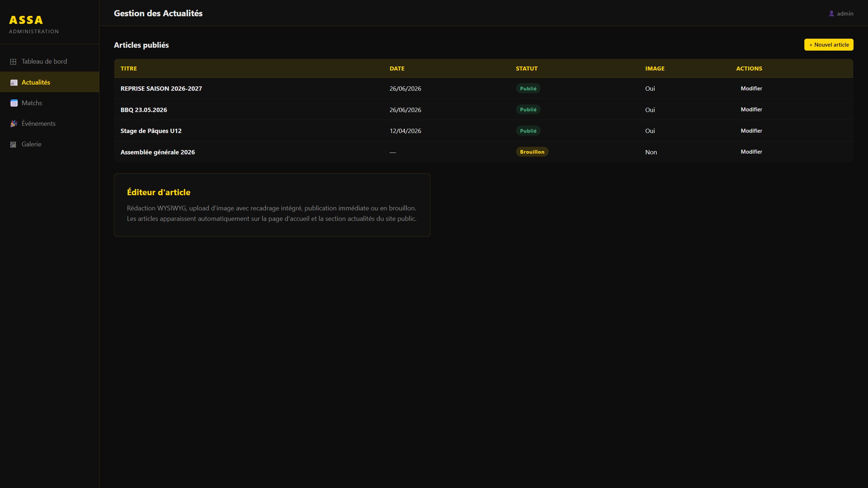The height and width of the screenshot is (488, 868).
Task: Modify the BBQ 23.05.2026 article
Action: [x=751, y=110]
